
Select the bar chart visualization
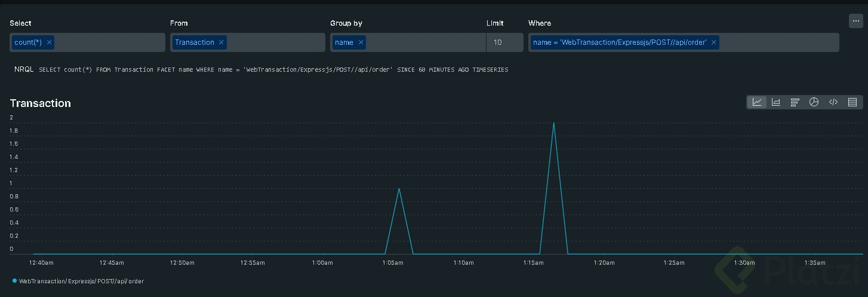(795, 102)
